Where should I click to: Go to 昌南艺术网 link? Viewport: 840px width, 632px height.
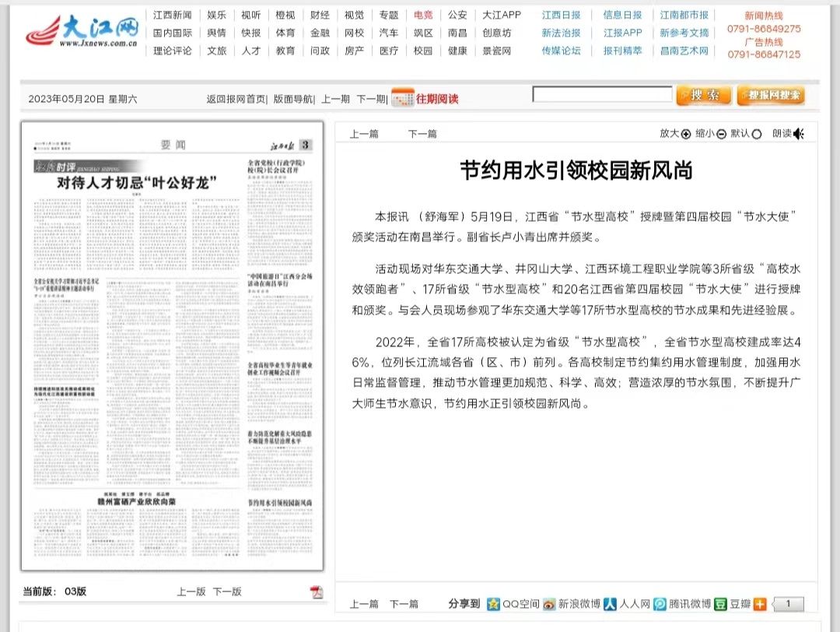click(684, 51)
